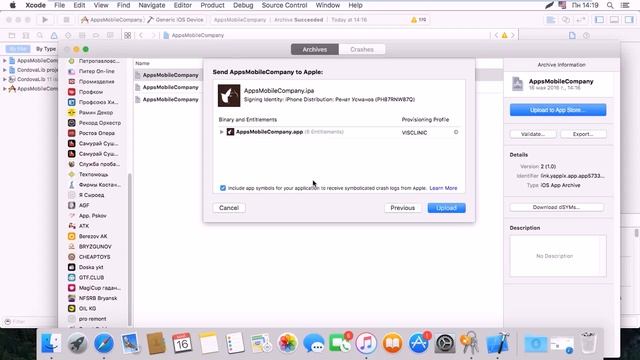
Task: Click the Name column header
Action: (142, 63)
